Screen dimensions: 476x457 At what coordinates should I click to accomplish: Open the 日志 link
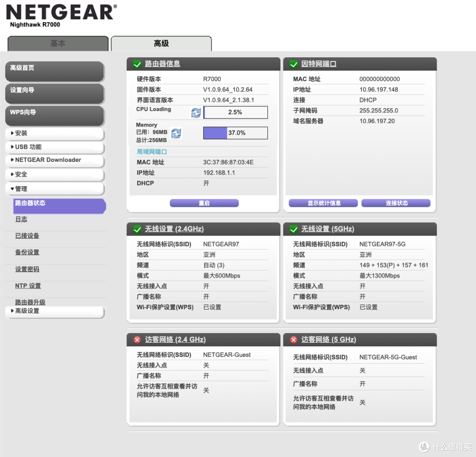point(21,219)
